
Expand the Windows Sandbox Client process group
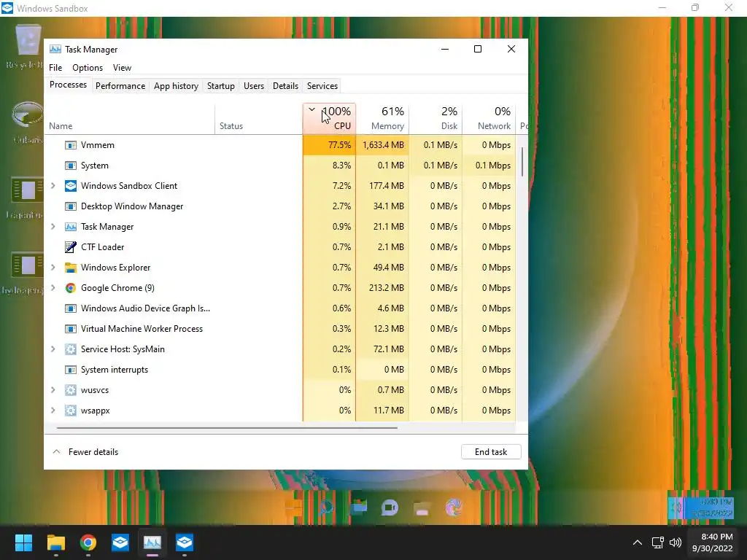click(x=53, y=186)
